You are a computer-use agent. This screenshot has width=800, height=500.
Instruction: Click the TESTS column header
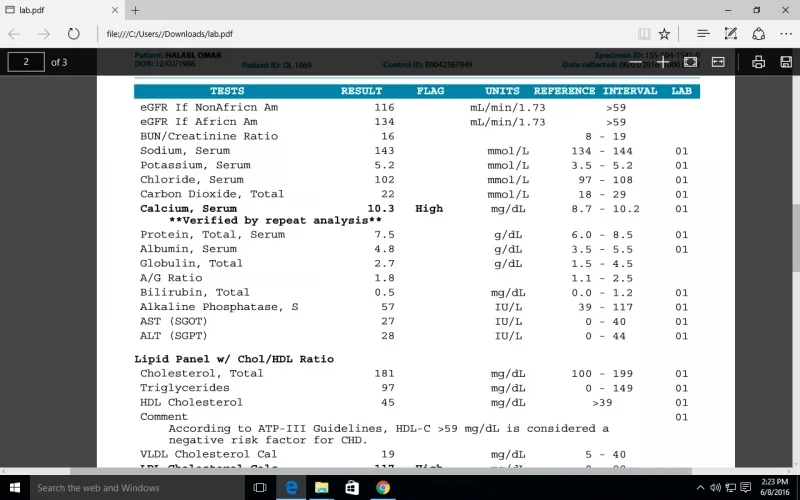click(x=227, y=91)
